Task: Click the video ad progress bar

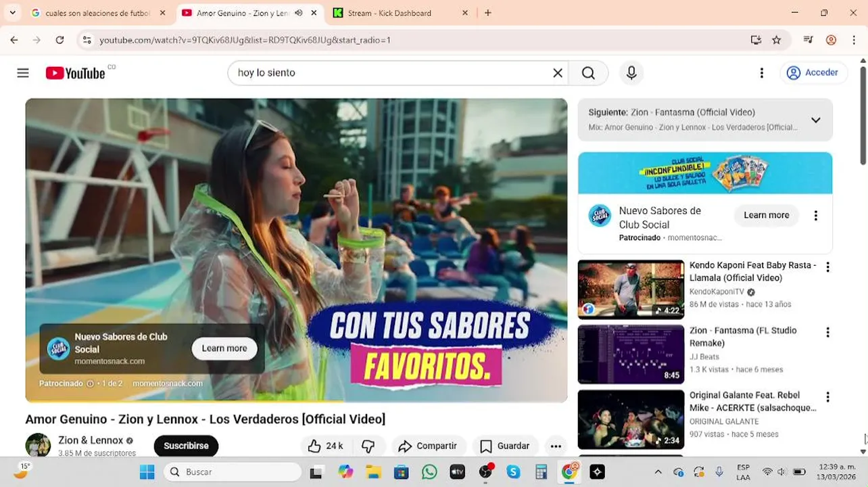Action: click(x=296, y=401)
